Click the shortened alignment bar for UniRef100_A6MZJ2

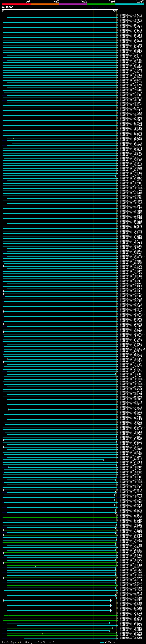53,459
